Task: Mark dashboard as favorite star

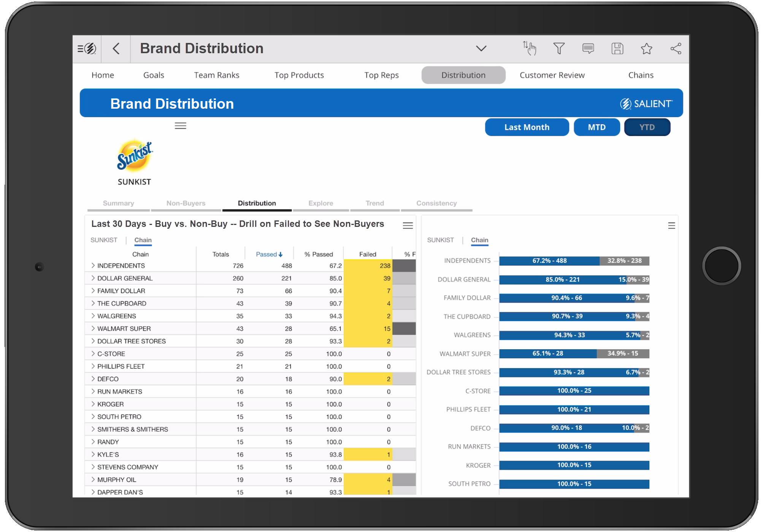Action: click(x=647, y=48)
